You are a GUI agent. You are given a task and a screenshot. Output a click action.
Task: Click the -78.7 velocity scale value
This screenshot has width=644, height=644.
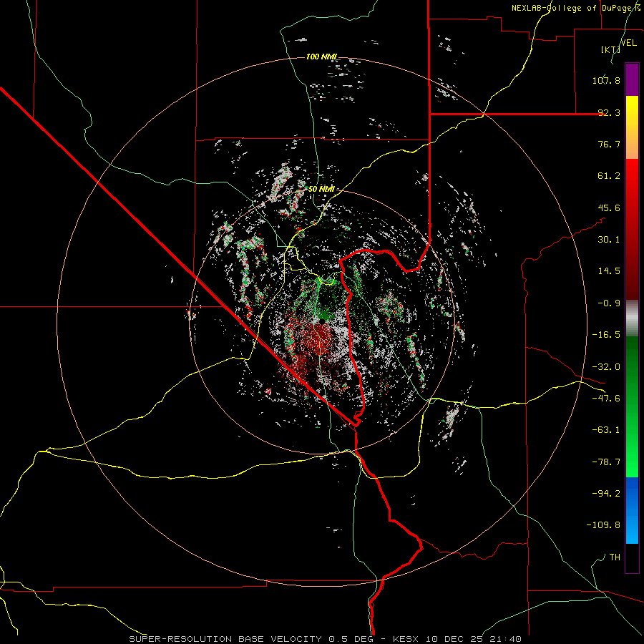(606, 462)
